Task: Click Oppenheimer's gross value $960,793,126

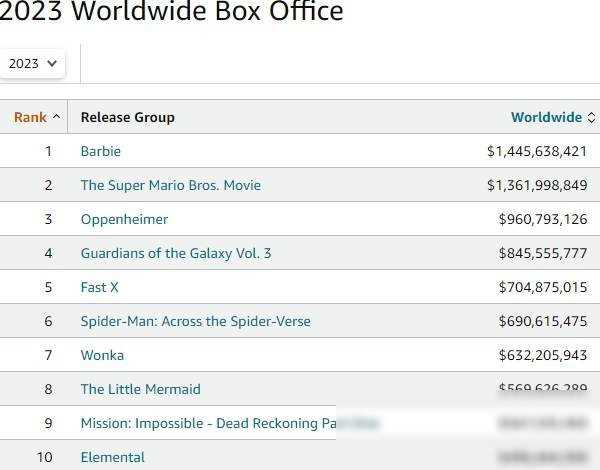Action: (x=543, y=219)
